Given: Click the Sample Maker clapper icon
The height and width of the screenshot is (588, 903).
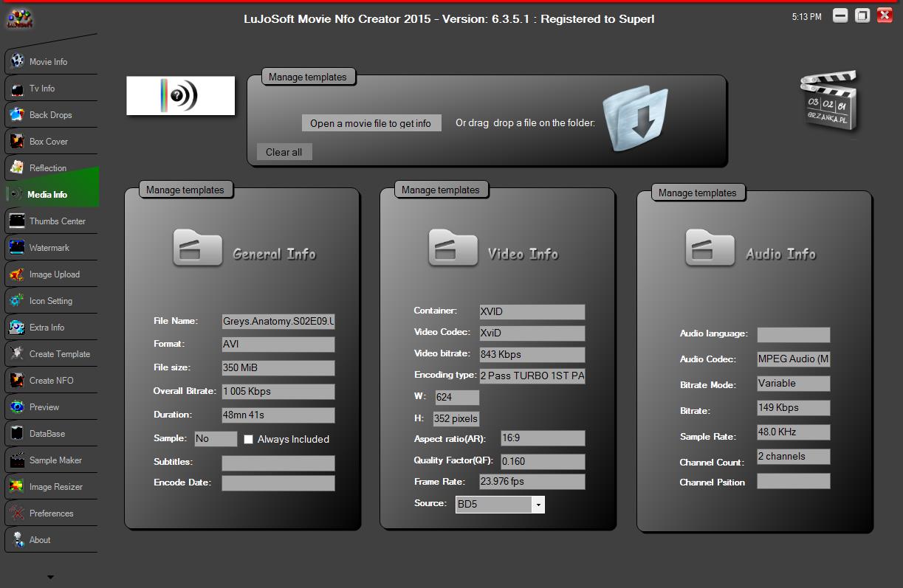Looking at the screenshot, I should (17, 460).
